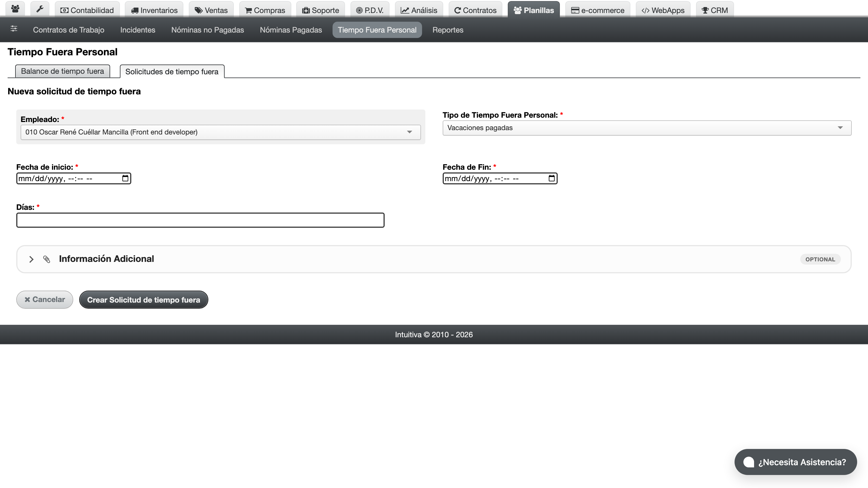Open the Compras module tab
Viewport: 868px width, 488px height.
pyautogui.click(x=265, y=10)
